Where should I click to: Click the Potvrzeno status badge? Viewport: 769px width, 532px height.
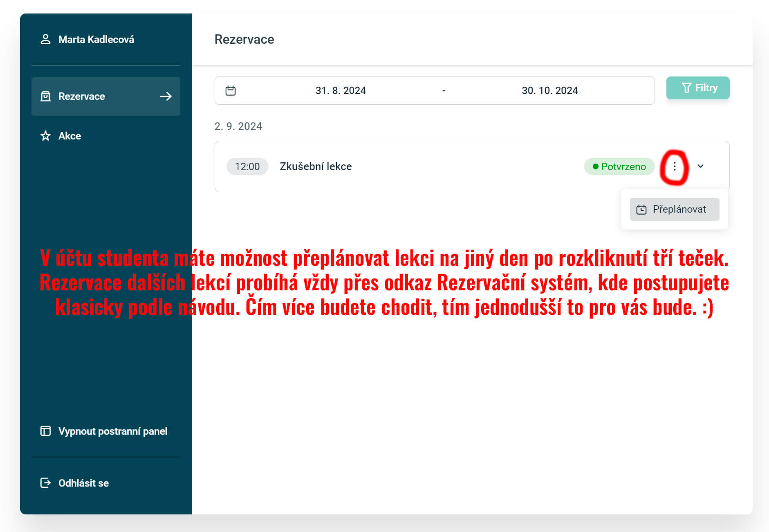(x=619, y=166)
